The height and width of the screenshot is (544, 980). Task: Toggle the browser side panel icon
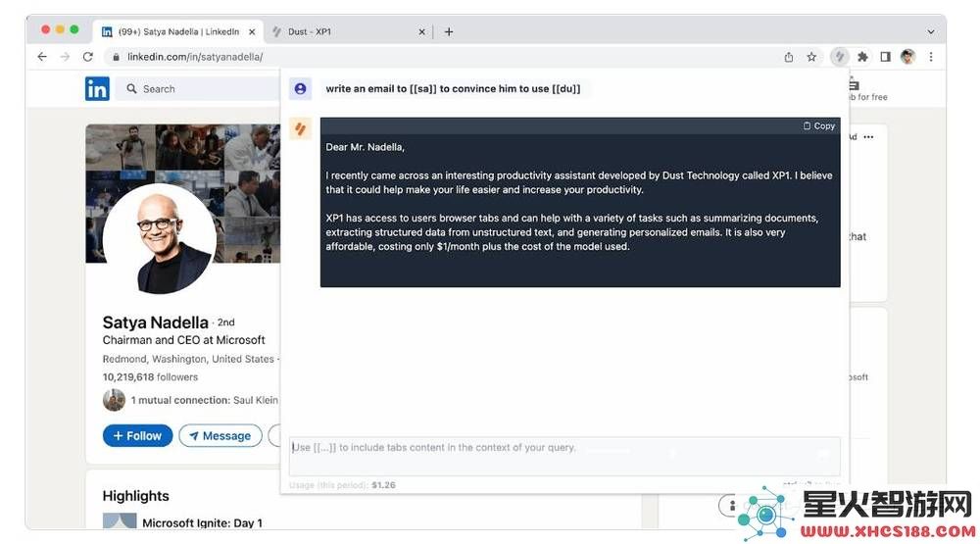point(885,57)
